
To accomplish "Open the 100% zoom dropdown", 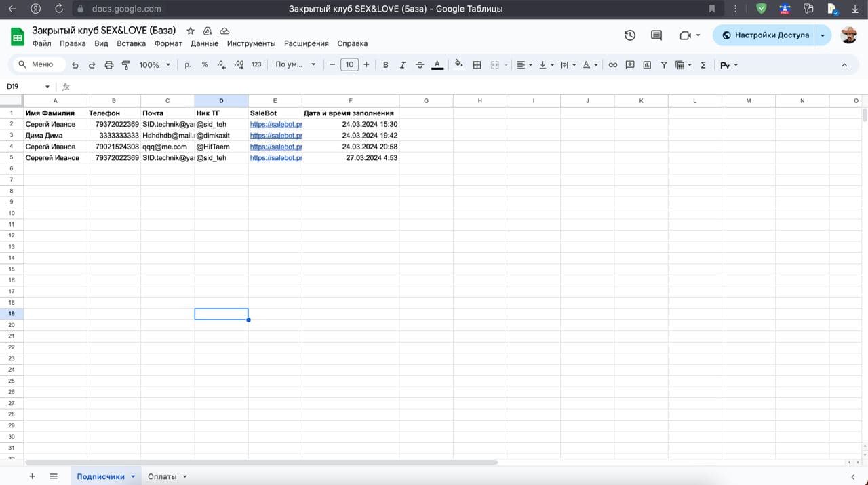I will point(155,65).
